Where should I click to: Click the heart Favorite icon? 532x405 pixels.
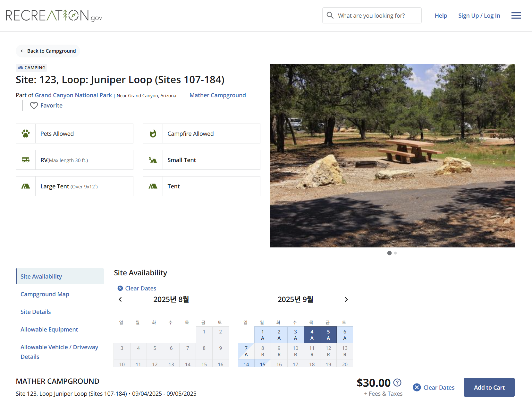pyautogui.click(x=34, y=106)
